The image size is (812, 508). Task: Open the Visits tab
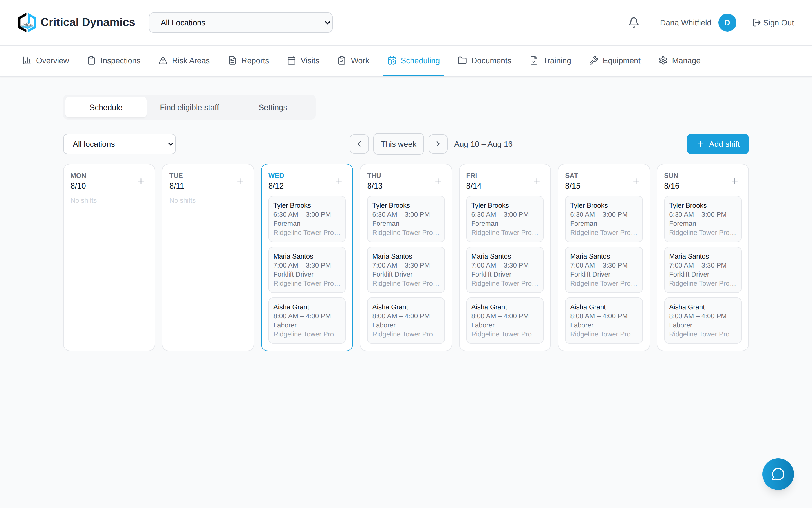coord(303,60)
